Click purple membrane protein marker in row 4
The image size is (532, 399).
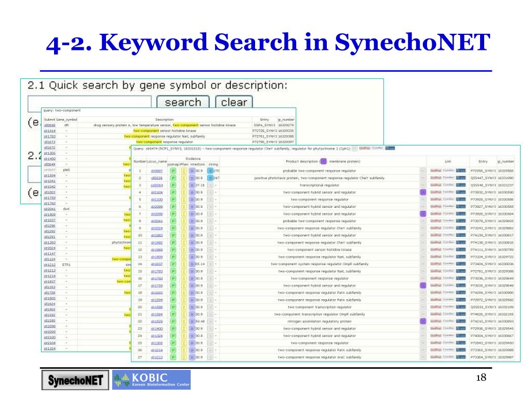coord(423,192)
